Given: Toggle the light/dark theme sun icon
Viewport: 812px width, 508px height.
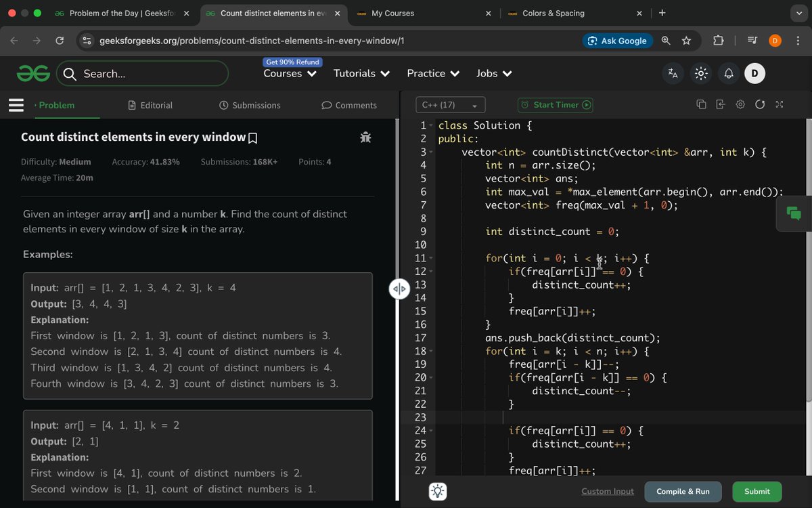Looking at the screenshot, I should click(x=701, y=74).
